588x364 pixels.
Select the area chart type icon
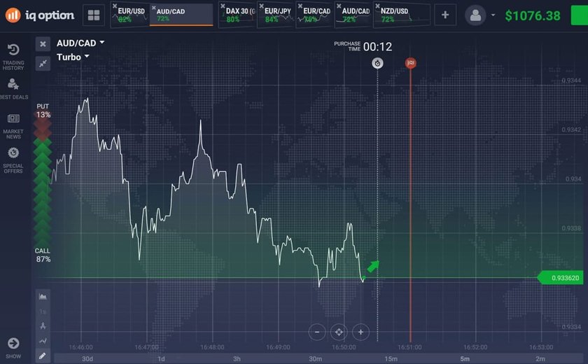tap(43, 297)
